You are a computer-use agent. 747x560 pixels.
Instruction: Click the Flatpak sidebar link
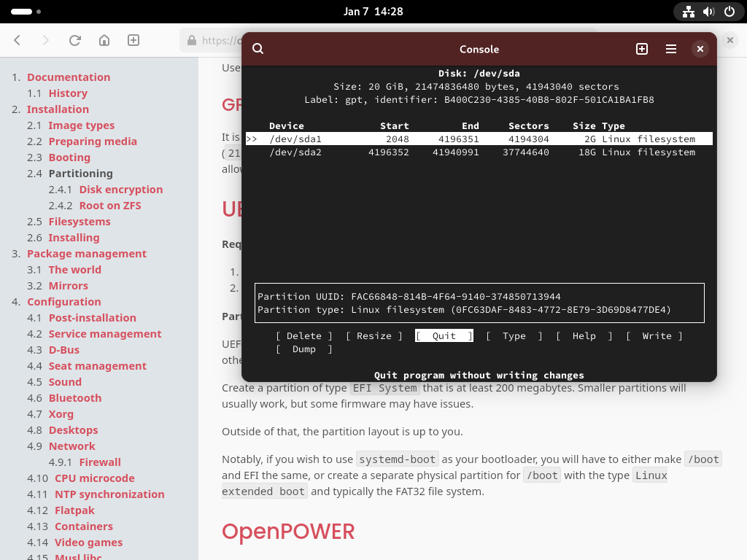pyautogui.click(x=75, y=510)
